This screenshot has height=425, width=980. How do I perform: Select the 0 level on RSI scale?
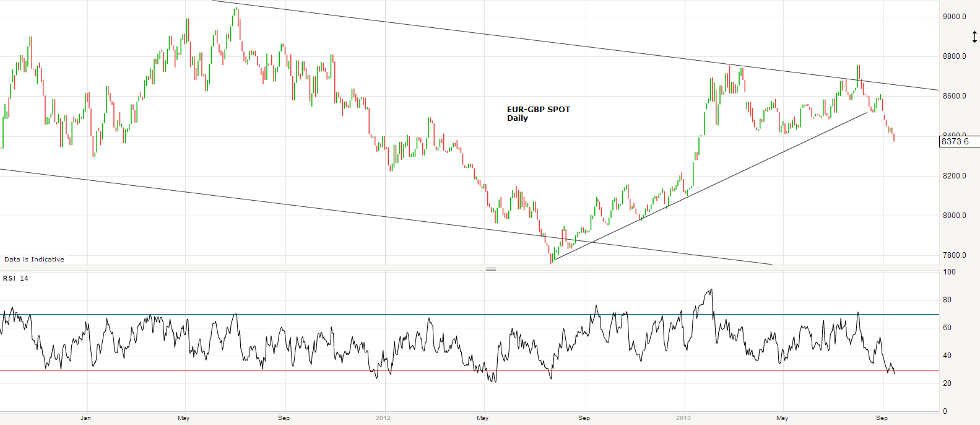tap(945, 411)
